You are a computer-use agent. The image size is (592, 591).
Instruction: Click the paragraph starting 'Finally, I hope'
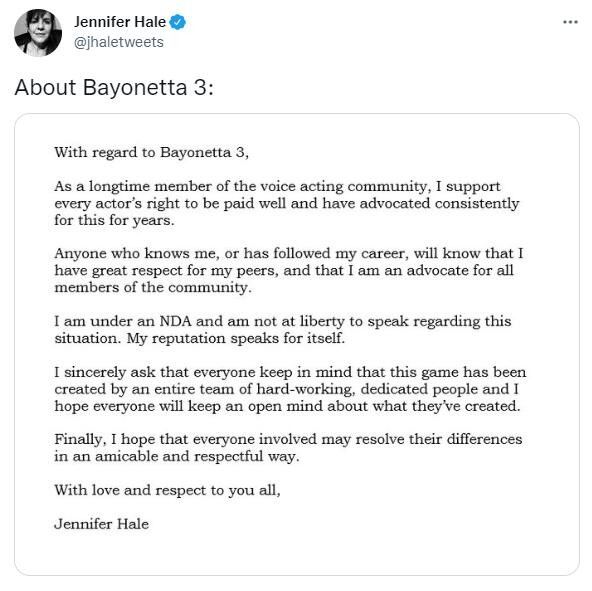pyautogui.click(x=288, y=447)
